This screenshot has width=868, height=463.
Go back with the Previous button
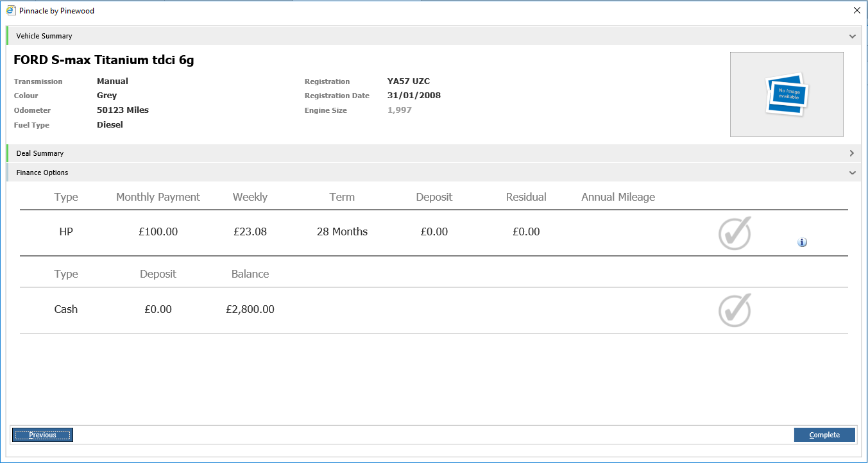[x=42, y=435]
